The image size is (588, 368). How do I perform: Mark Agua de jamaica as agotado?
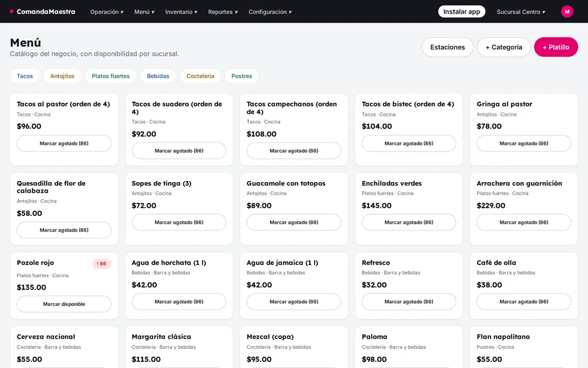pos(294,302)
